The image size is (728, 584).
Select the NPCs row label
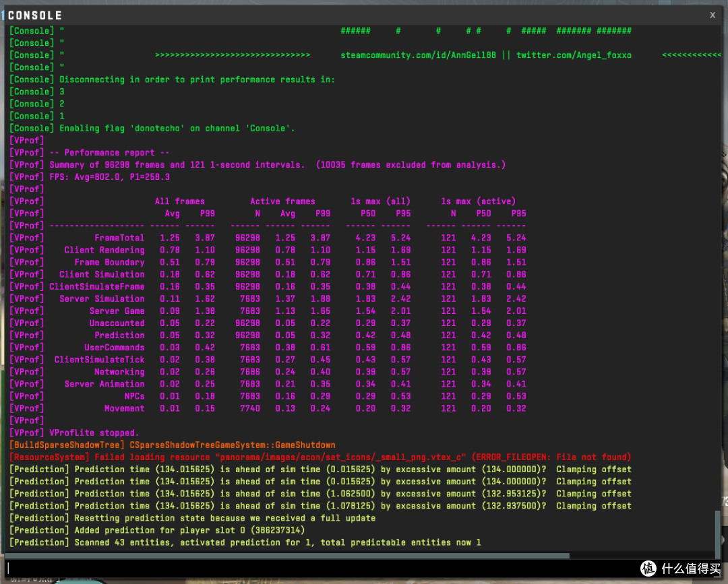pos(134,396)
